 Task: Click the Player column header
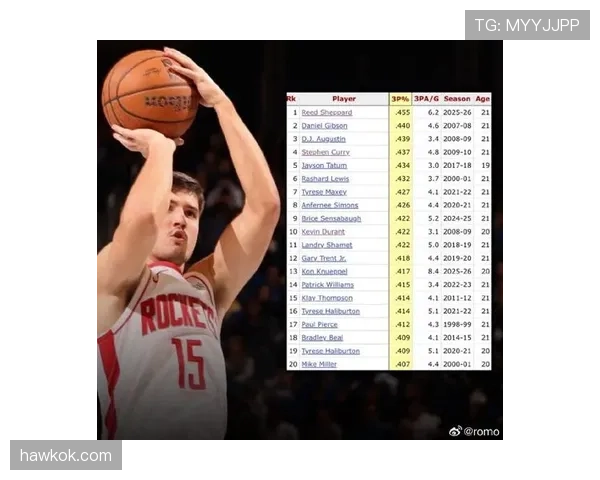(344, 99)
